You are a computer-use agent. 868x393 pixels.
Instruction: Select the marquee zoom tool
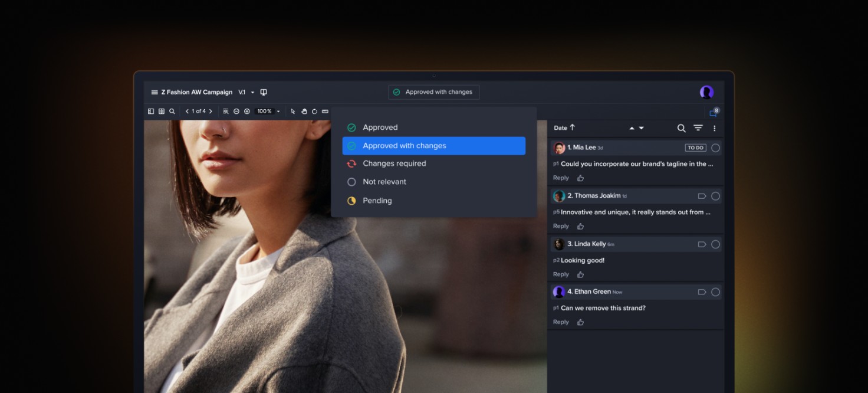click(x=226, y=111)
